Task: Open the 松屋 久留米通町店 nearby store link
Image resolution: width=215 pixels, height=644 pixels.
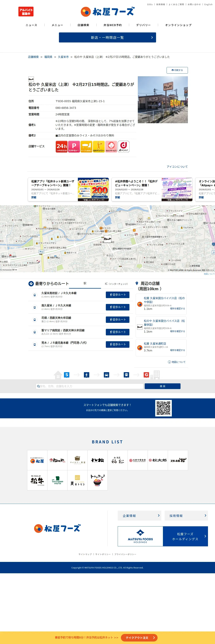Action: pos(155,344)
